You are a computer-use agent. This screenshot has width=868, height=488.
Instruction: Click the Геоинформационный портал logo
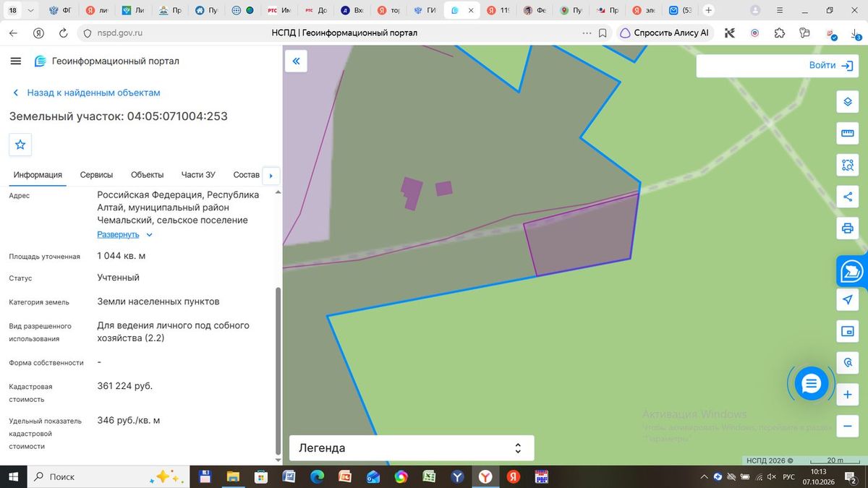tap(106, 61)
